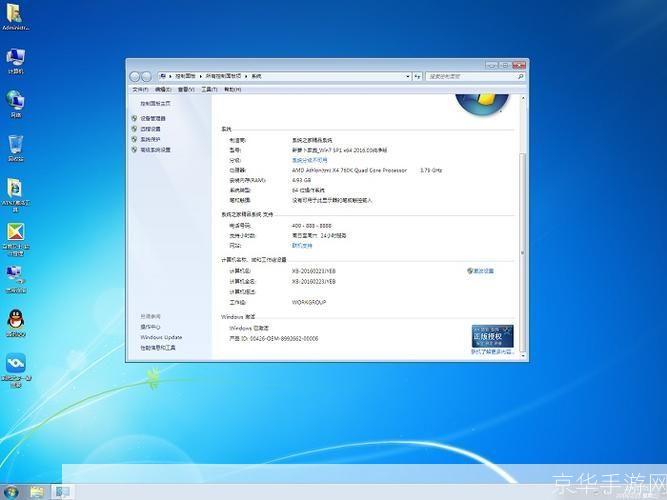
Task: Open the broadband connection desktop icon
Action: [15, 279]
